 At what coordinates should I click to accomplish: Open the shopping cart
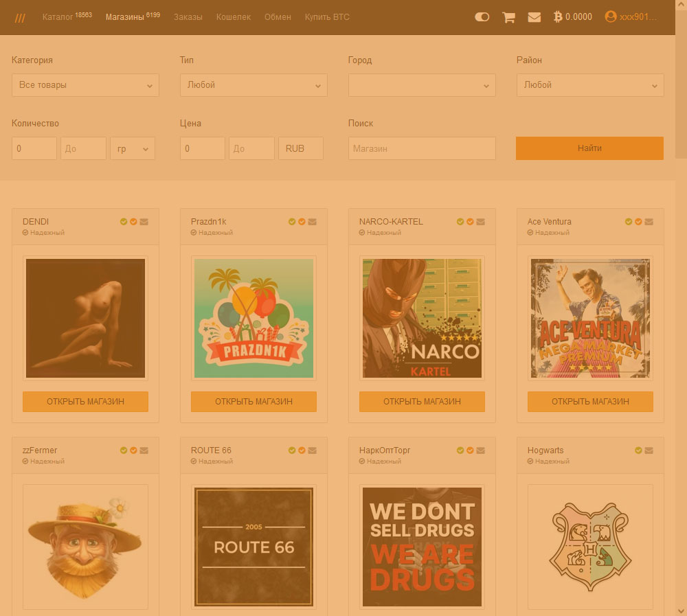(x=508, y=17)
